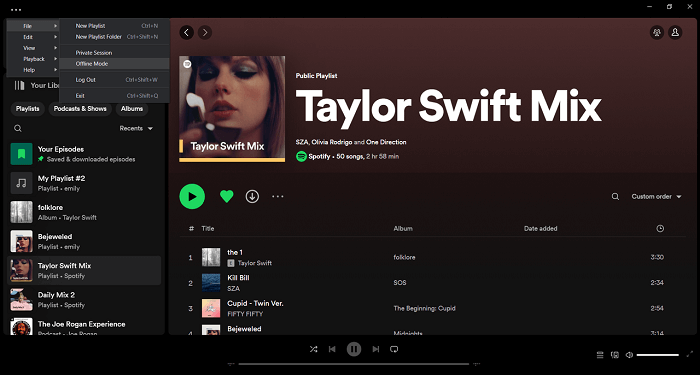Expand the File menu
This screenshot has width=700, height=375.
(33, 26)
